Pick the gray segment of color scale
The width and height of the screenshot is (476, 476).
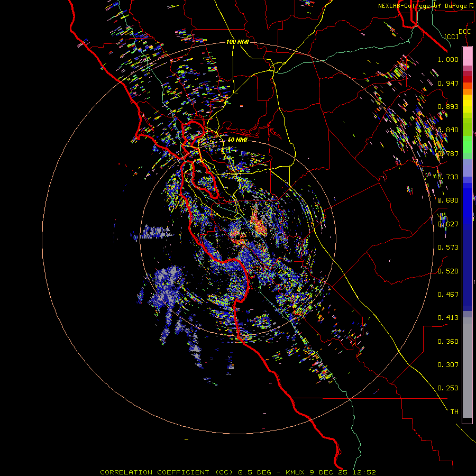[467, 368]
